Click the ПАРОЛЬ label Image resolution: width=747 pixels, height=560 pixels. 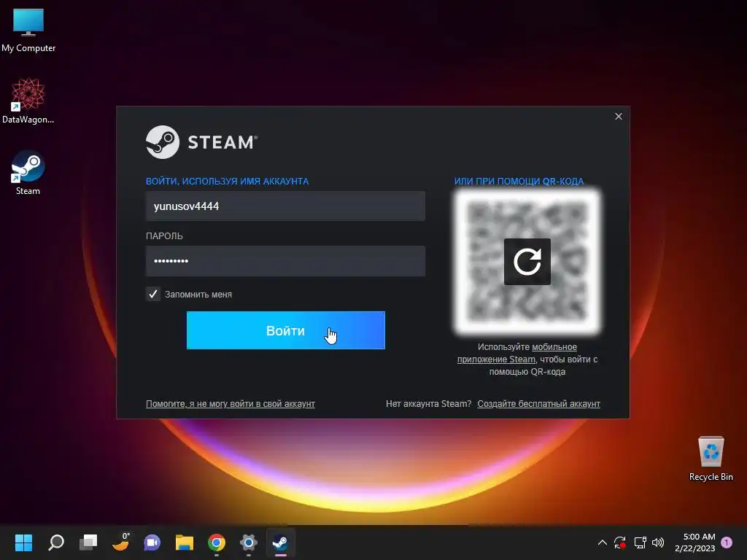click(164, 236)
